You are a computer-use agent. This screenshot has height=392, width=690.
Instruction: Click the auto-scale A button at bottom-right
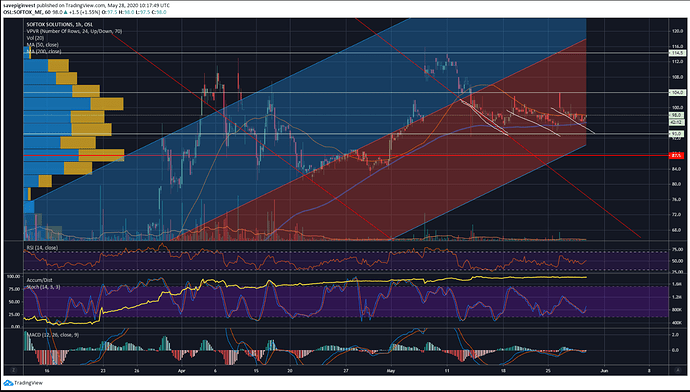coord(677,370)
